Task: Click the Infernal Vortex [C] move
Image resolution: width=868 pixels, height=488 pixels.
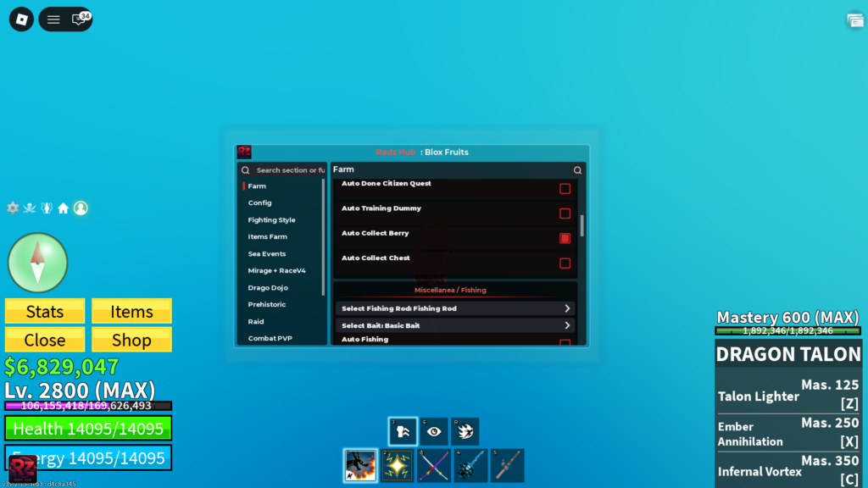Action: (787, 470)
